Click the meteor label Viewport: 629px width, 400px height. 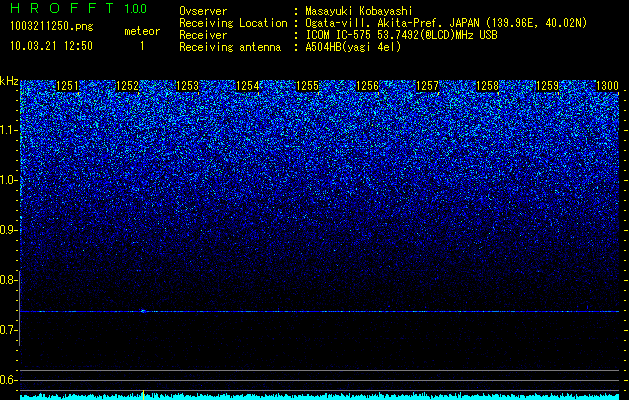142,31
